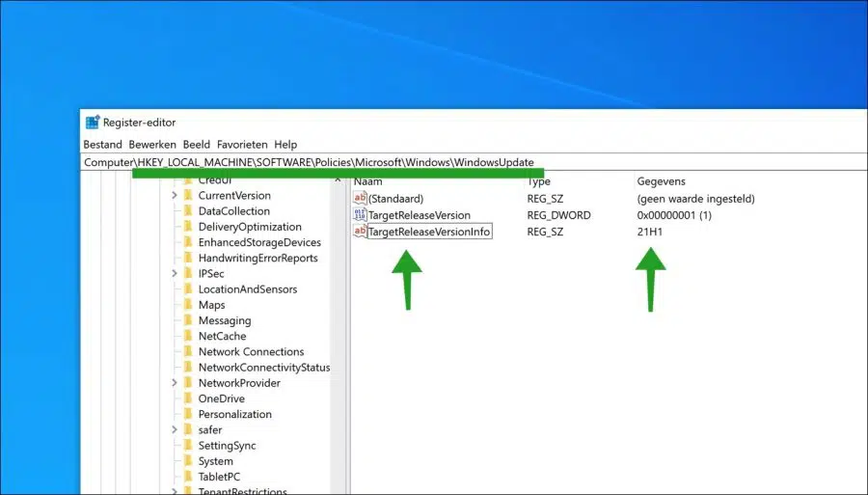Click the DeliveryOptimization folder icon
This screenshot has width=868, height=495.
188,227
